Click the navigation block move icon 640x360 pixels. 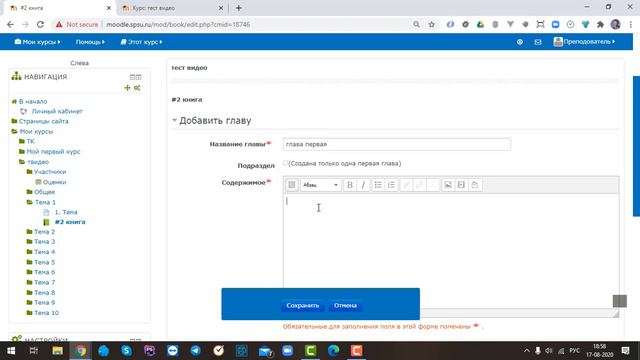(x=127, y=88)
